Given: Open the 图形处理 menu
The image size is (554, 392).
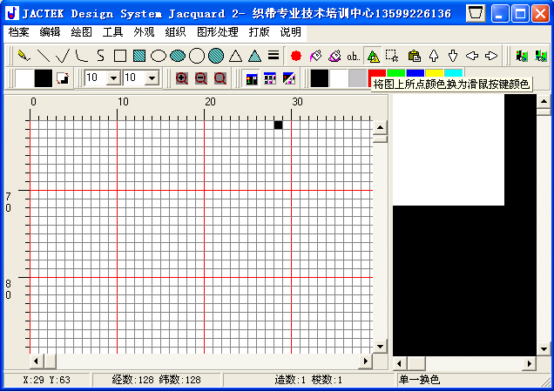Looking at the screenshot, I should click(x=218, y=32).
